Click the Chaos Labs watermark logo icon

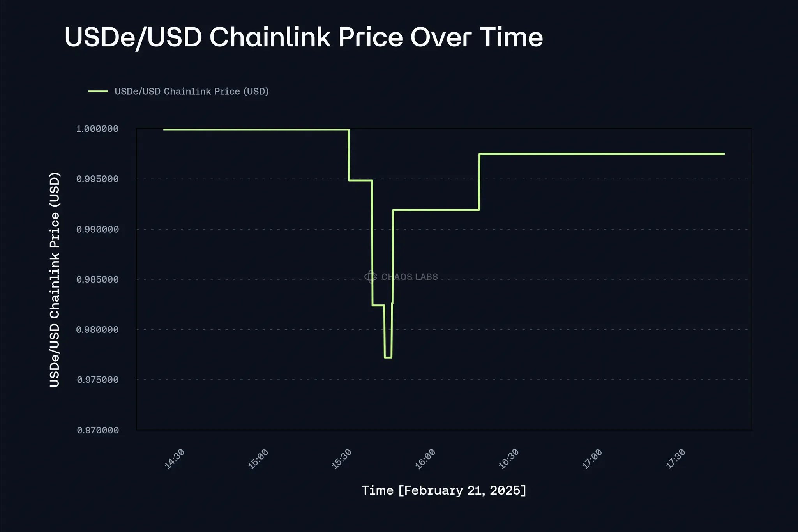point(371,277)
